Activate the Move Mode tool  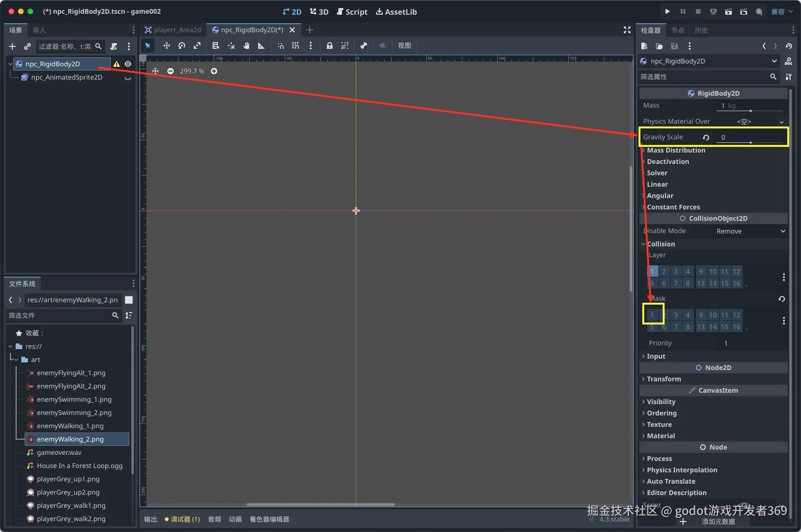click(166, 45)
